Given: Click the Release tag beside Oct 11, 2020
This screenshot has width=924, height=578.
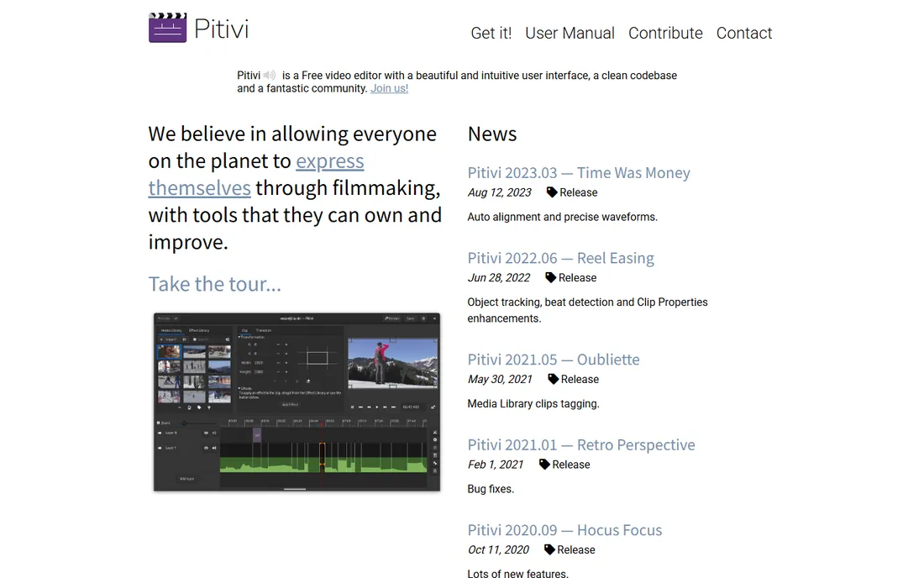Looking at the screenshot, I should (575, 549).
